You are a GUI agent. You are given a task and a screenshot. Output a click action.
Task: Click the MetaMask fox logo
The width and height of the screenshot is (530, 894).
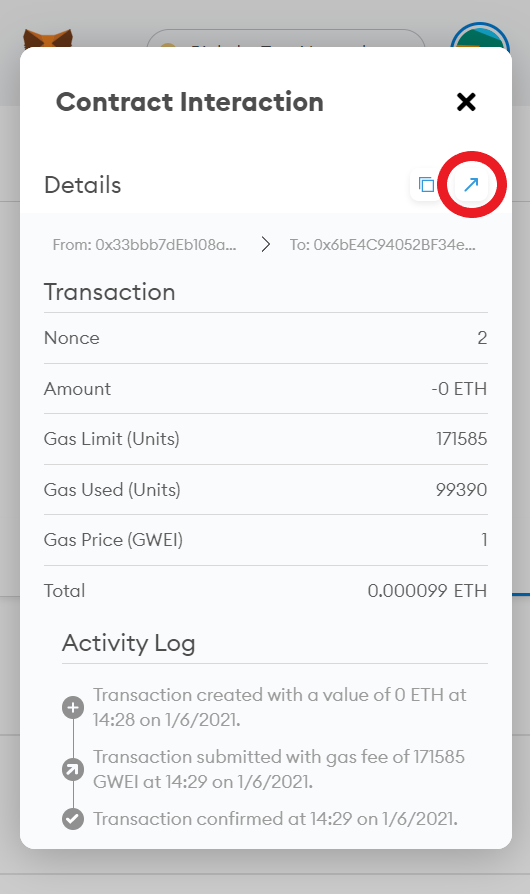click(x=48, y=39)
